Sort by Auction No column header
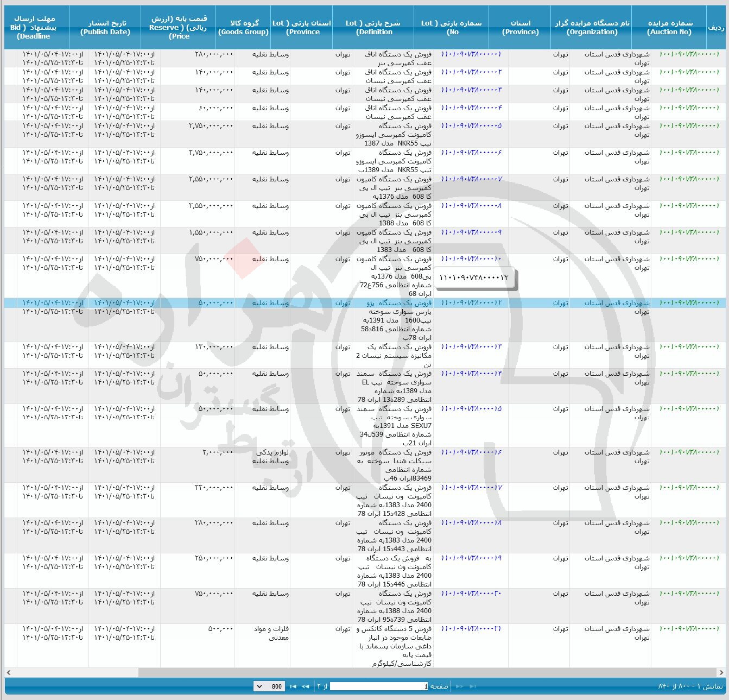 (x=669, y=27)
